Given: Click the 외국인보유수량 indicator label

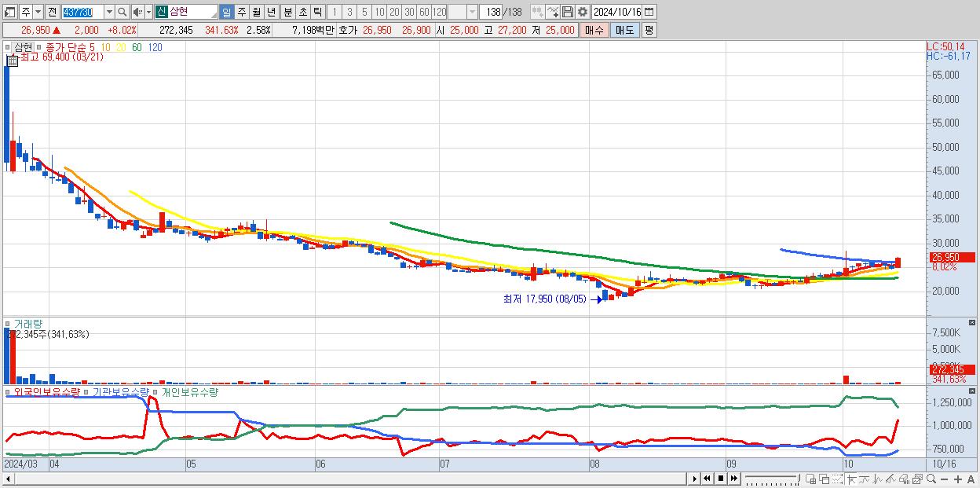Looking at the screenshot, I should pyautogui.click(x=47, y=391).
